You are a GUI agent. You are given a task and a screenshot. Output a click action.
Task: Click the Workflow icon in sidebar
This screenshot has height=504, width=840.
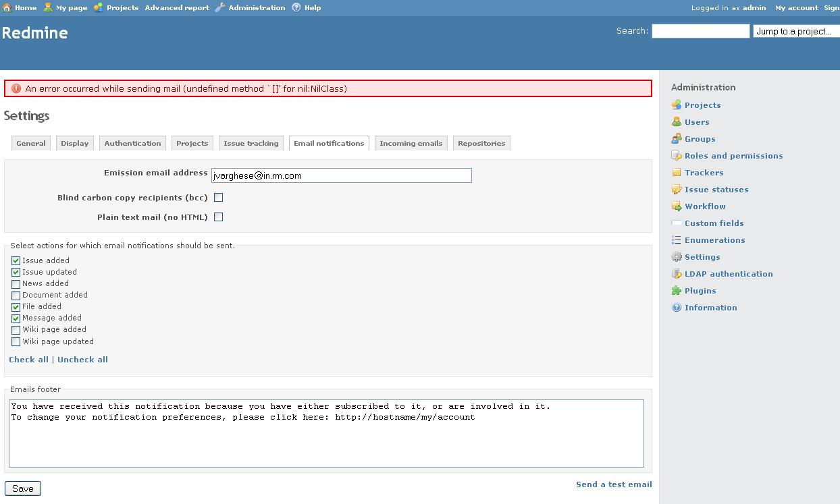(677, 206)
